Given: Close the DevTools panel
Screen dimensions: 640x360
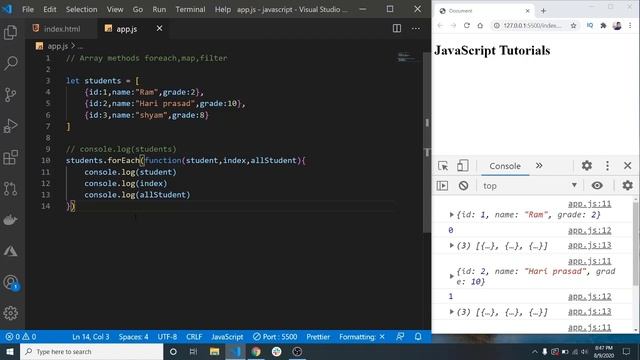Looking at the screenshot, I should pos(628,165).
